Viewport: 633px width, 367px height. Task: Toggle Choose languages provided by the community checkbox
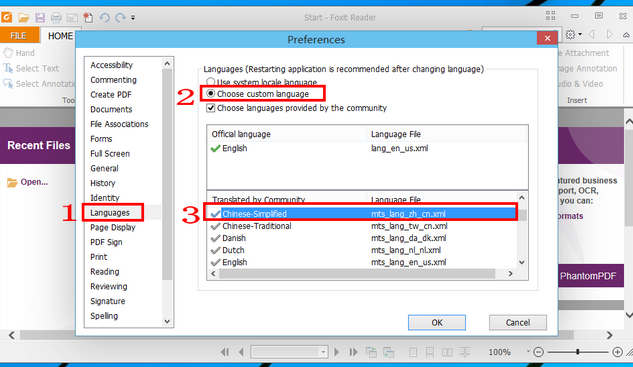point(210,108)
